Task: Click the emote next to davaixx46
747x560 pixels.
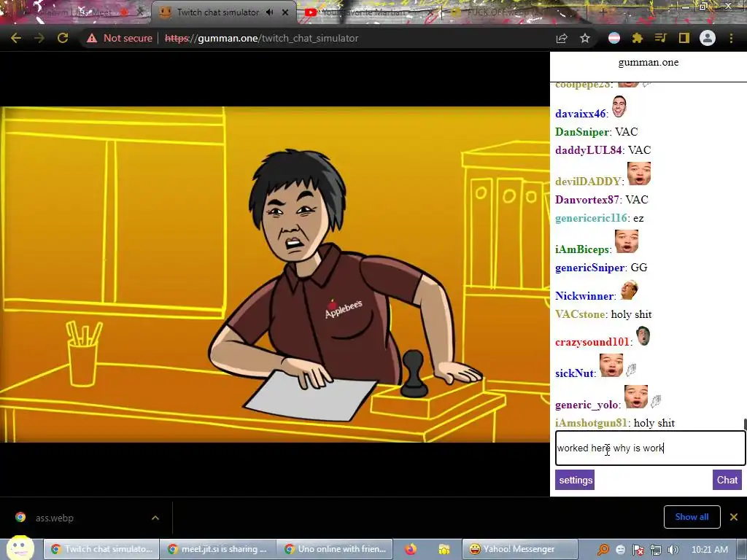Action: pyautogui.click(x=619, y=106)
